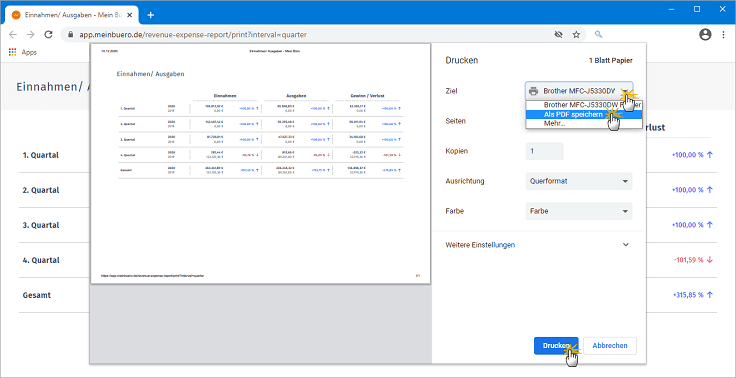Click the 3. Quartal row label
Viewport: 736px width, 378px height.
click(41, 225)
